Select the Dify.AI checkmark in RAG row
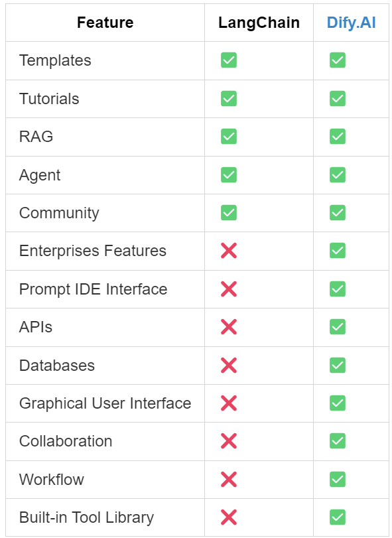 point(338,137)
